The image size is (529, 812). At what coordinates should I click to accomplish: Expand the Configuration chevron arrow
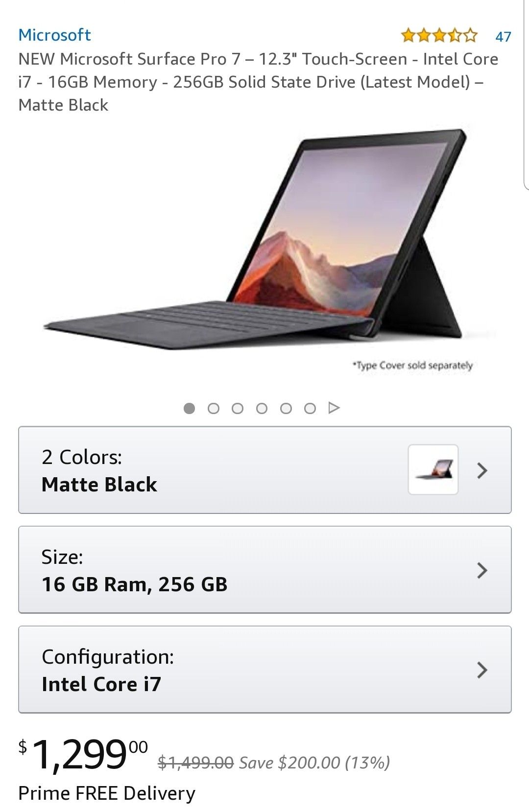(482, 670)
